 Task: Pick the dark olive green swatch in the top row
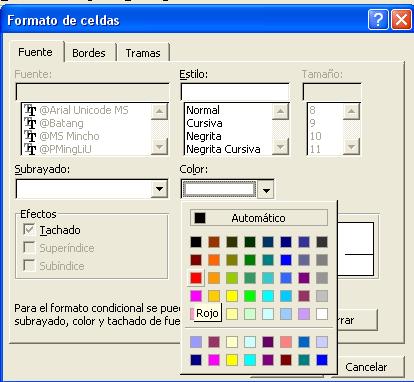(232, 242)
